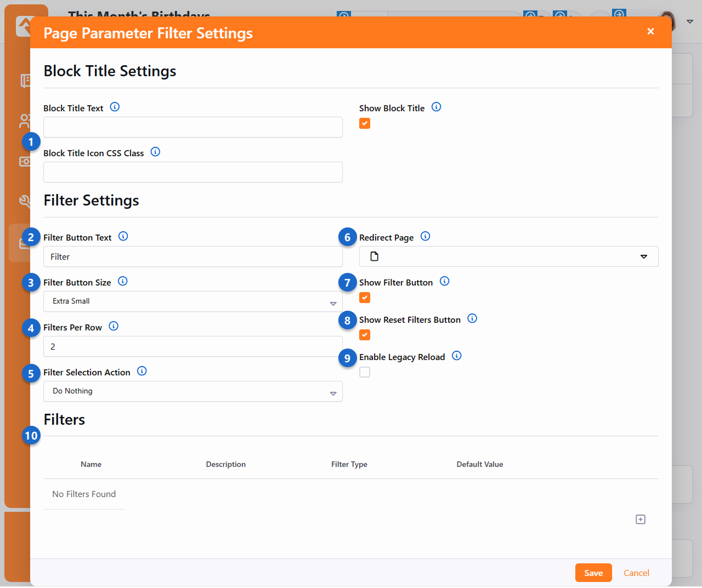
Task: Click info icon beside Enable Legacy Reload
Action: click(x=456, y=356)
